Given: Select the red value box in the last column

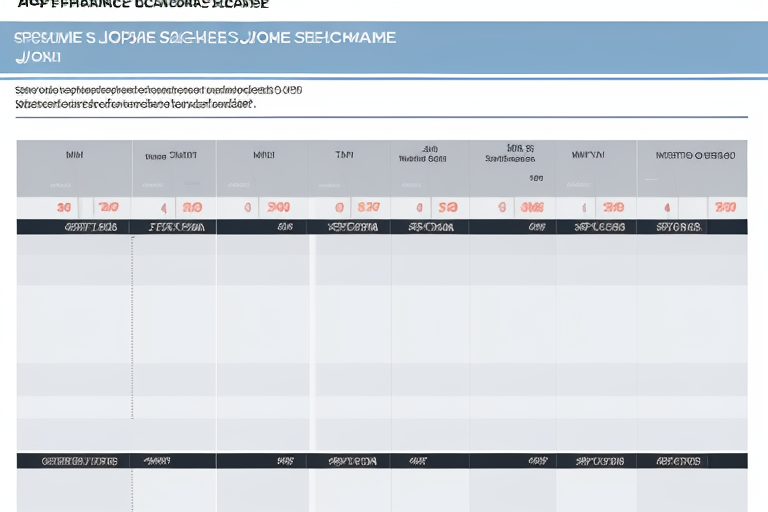Looking at the screenshot, I should pos(726,208).
